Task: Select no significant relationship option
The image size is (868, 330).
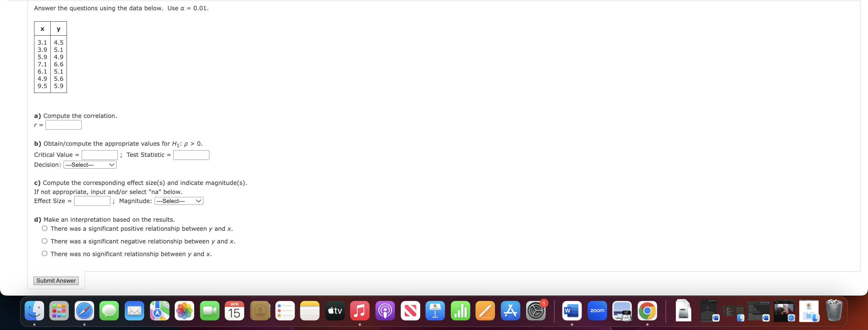Action: point(45,253)
